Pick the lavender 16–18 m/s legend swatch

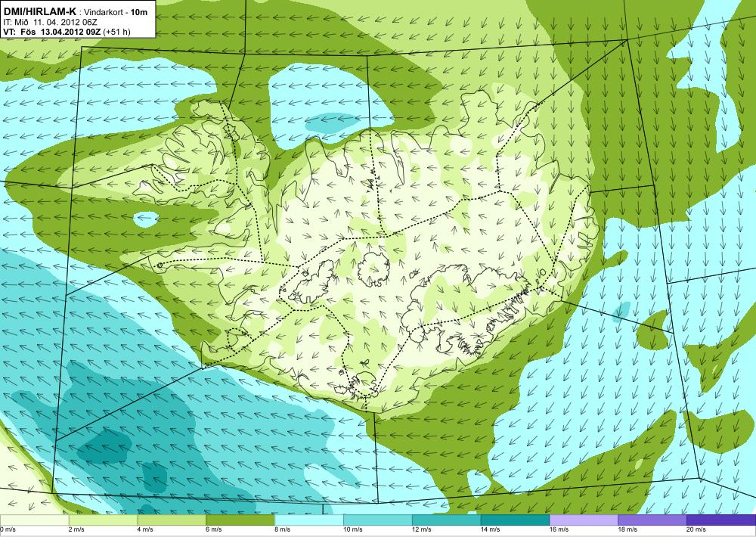584,520
